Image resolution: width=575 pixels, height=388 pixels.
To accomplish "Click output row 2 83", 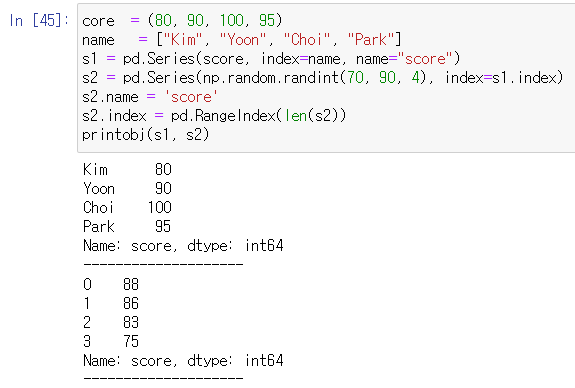I will (x=111, y=322).
